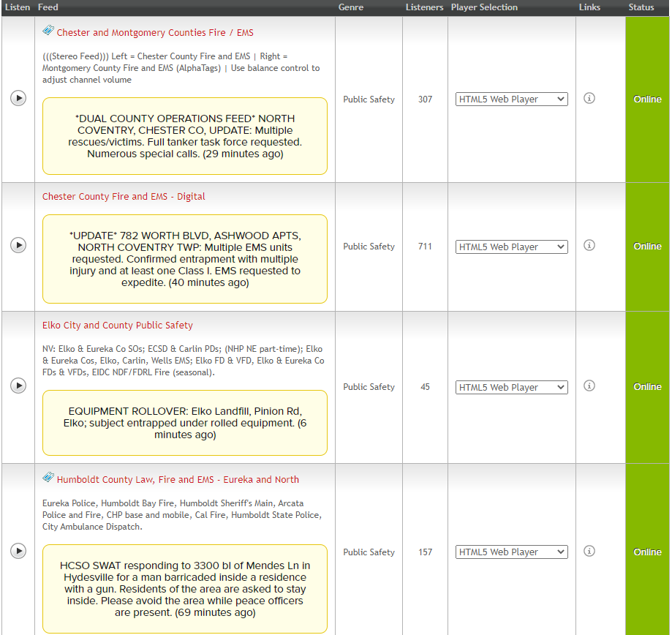Sort by the Genre column header
The width and height of the screenshot is (672, 635).
tap(350, 7)
